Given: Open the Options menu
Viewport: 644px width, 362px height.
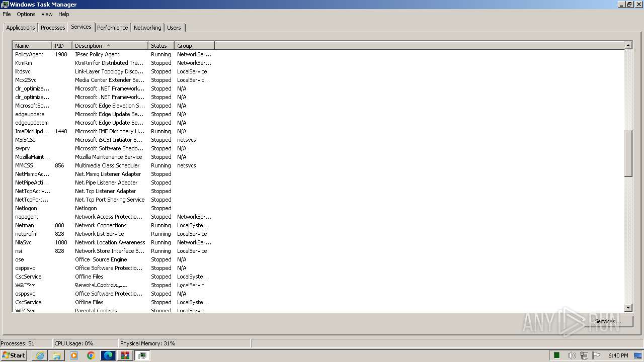Looking at the screenshot, I should (26, 14).
